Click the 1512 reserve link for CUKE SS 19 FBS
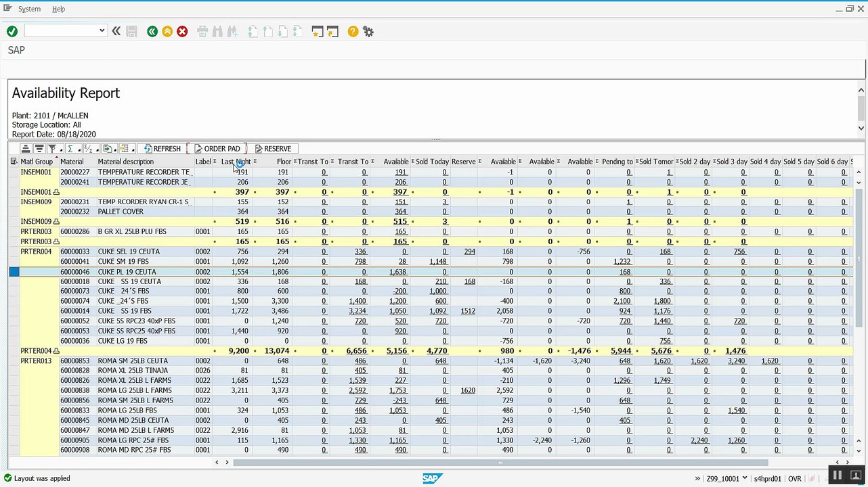 tap(467, 311)
